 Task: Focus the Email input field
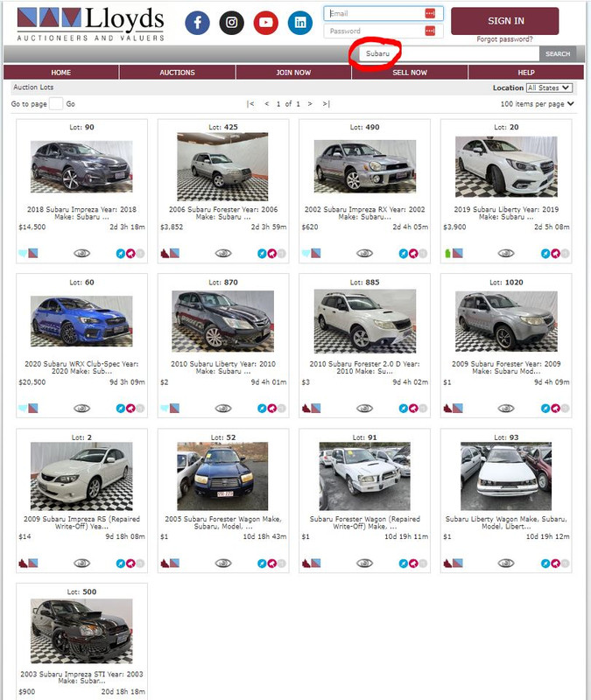(383, 13)
